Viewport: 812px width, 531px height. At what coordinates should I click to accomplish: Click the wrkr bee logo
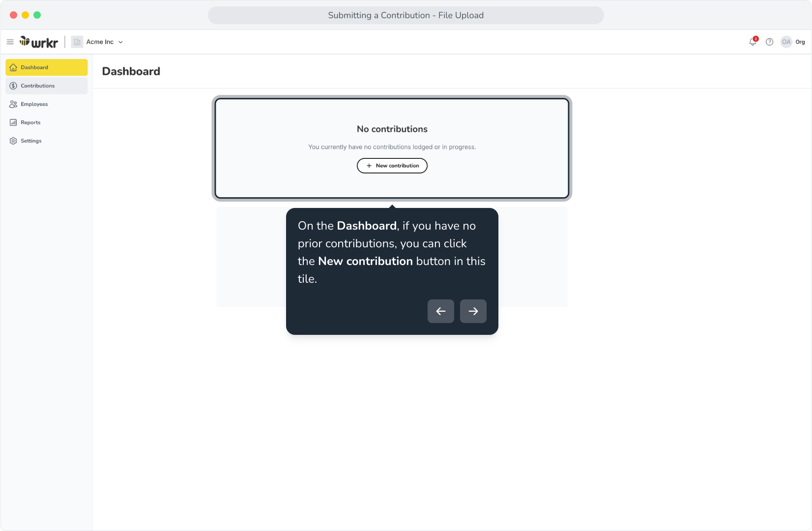click(x=39, y=42)
